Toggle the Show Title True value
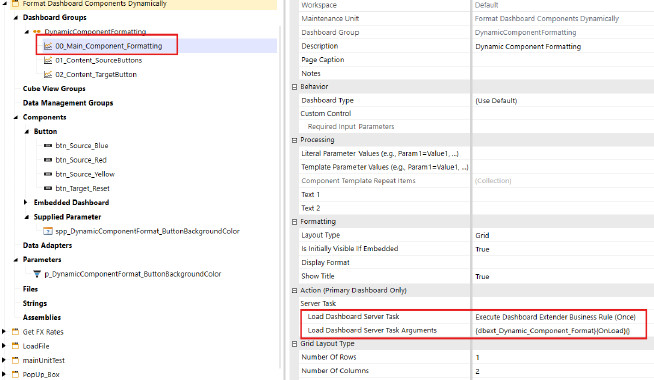 (563, 276)
